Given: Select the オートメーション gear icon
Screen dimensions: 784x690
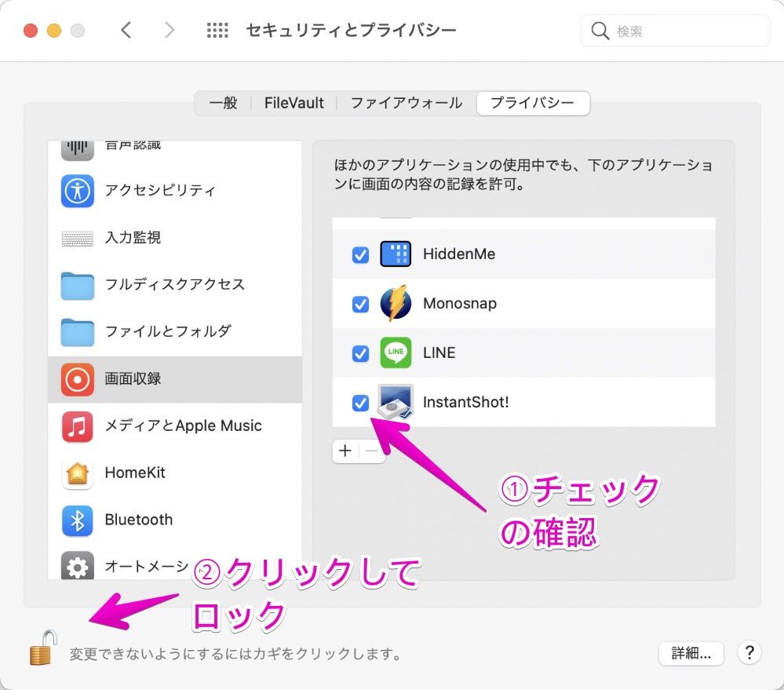Looking at the screenshot, I should (x=78, y=566).
